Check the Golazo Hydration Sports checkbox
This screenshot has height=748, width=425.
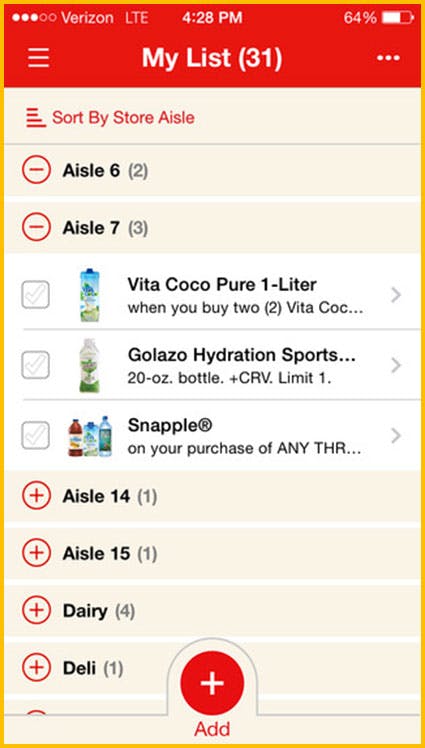pyautogui.click(x=36, y=365)
